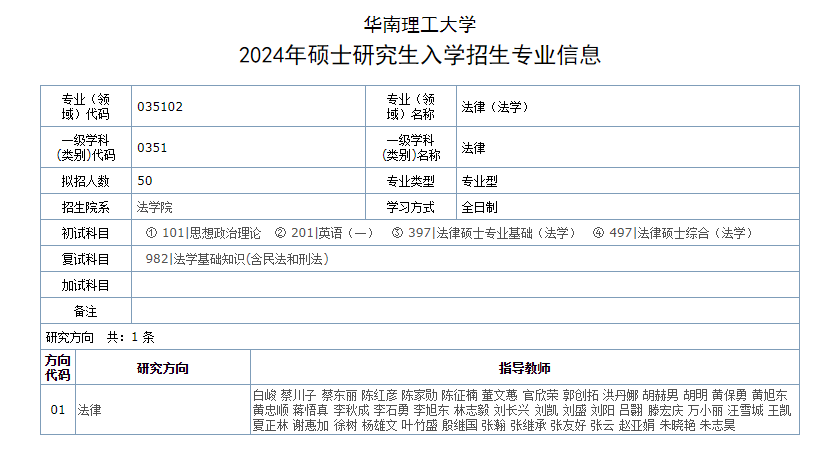
Task: Click advisor name 刘长兴
Action: tap(512, 410)
